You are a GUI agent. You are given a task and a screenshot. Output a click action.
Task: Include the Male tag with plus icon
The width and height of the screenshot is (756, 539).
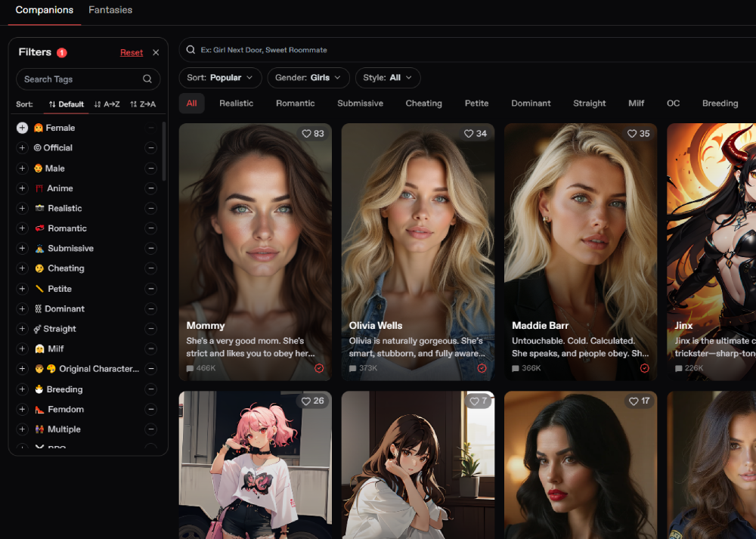[x=22, y=169]
